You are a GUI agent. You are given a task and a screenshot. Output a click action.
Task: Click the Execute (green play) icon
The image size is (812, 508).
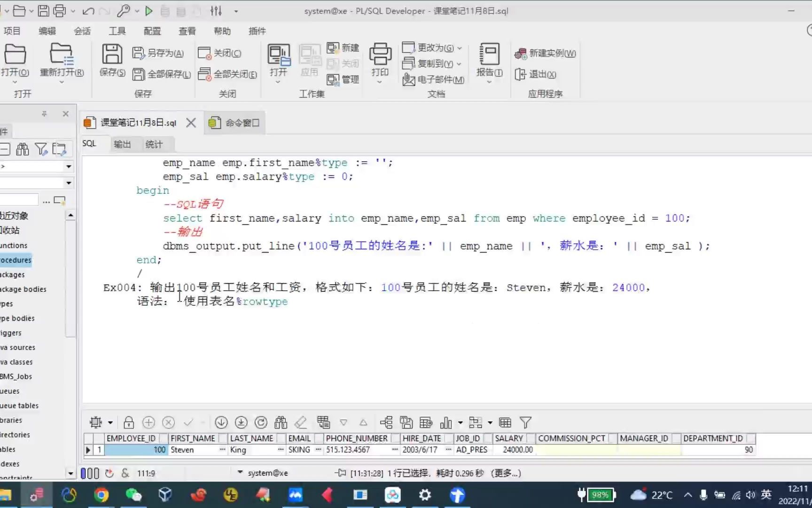pos(149,10)
